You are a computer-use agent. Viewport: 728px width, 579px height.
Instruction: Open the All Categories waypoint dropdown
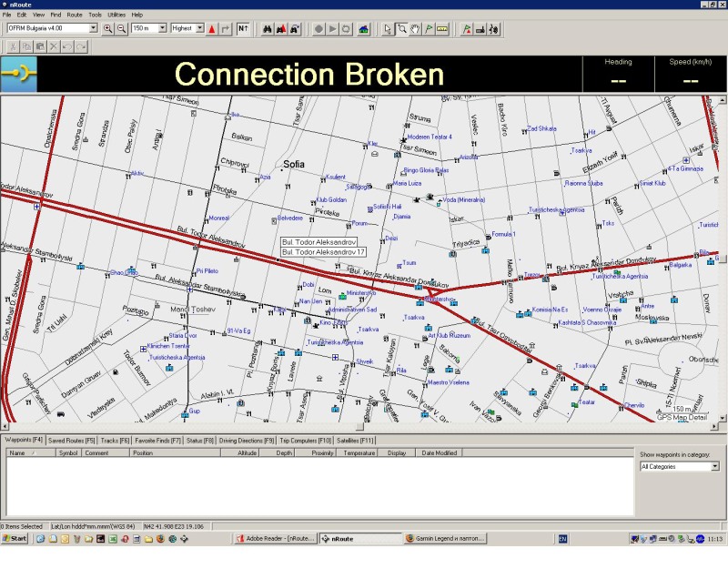click(x=715, y=467)
